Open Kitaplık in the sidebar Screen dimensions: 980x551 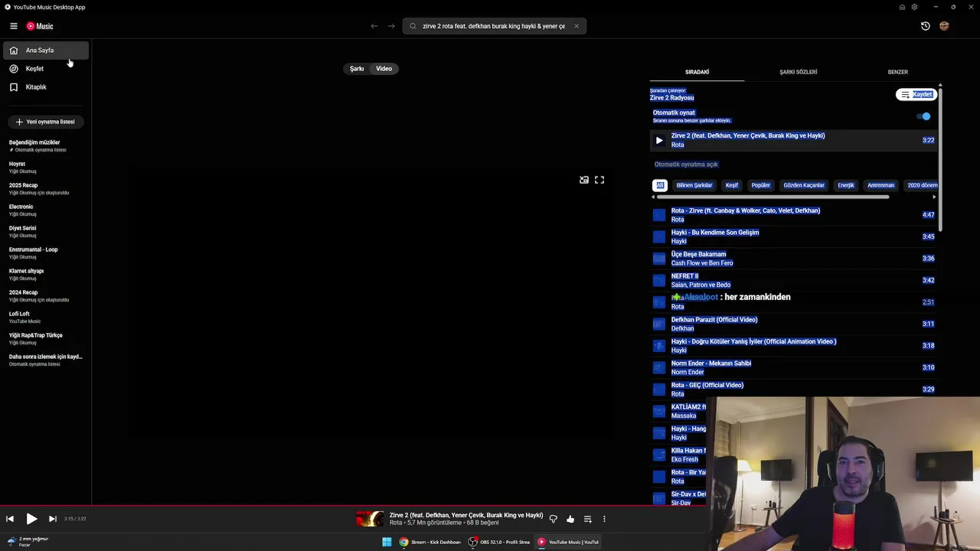45,87
